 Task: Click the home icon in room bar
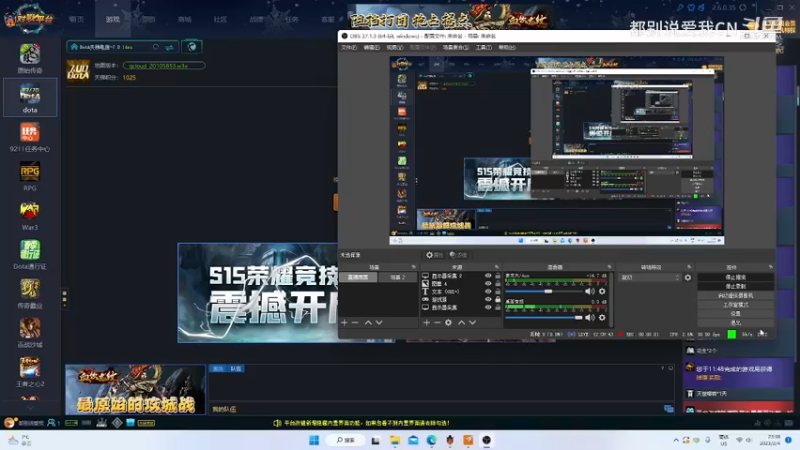point(74,47)
